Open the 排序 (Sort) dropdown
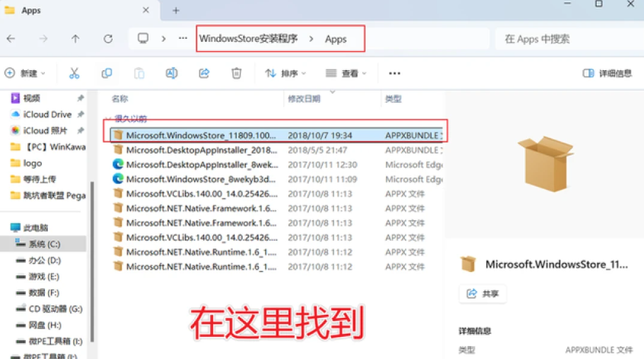 285,73
